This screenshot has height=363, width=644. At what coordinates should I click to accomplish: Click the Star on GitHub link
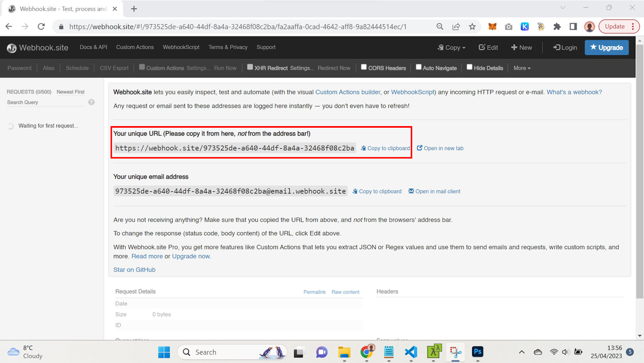(x=134, y=270)
